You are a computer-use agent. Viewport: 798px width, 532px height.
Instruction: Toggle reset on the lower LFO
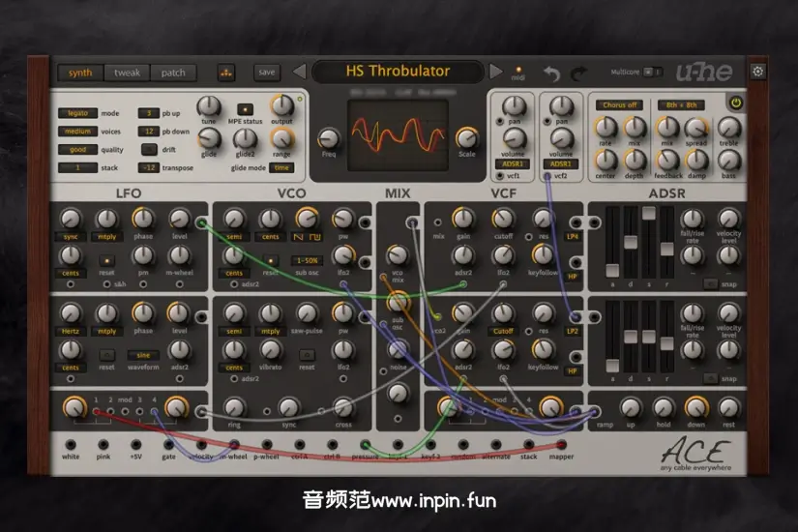pyautogui.click(x=106, y=355)
